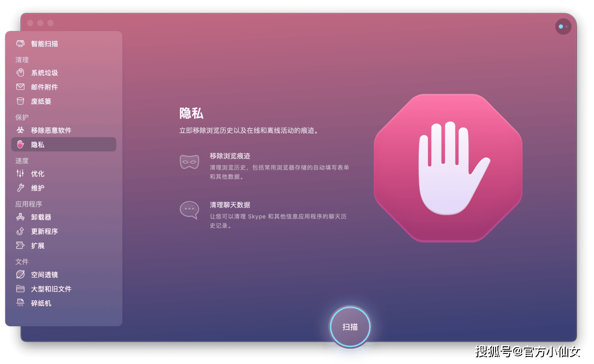Viewport: 594px width, 364px height.
Task: Click the 隐私 page title
Action: (x=191, y=113)
